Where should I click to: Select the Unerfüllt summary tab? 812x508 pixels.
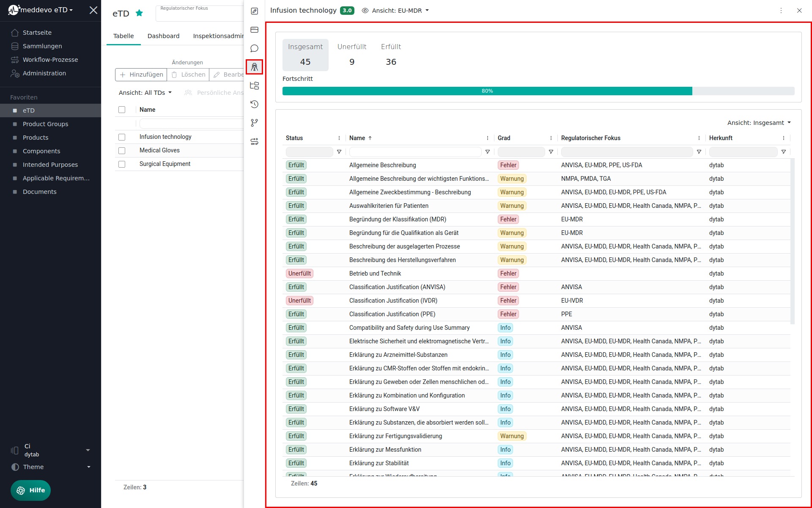352,55
